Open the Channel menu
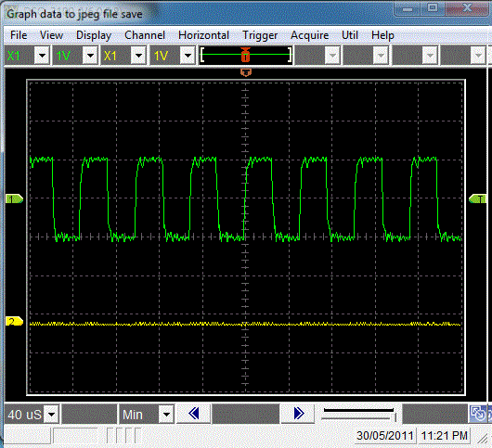The width and height of the screenshot is (492, 448). (x=145, y=35)
